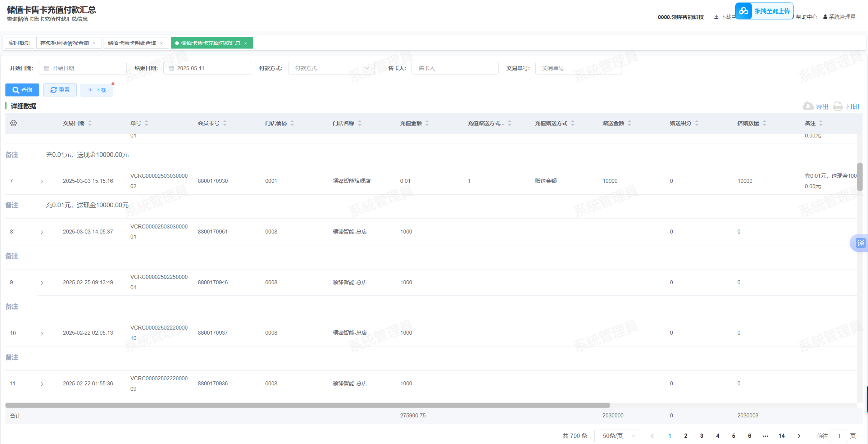Switch to the real-time overview tab
The width and height of the screenshot is (868, 444).
click(x=19, y=43)
